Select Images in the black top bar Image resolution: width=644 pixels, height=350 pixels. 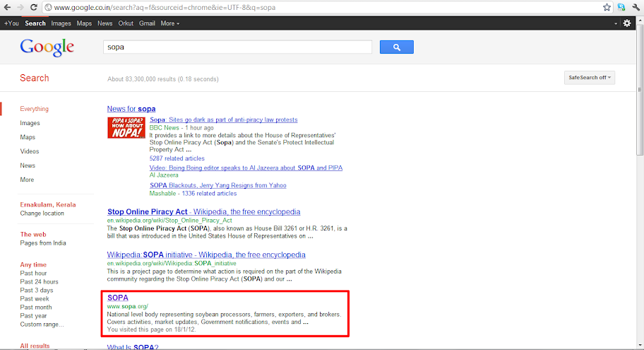[x=61, y=23]
